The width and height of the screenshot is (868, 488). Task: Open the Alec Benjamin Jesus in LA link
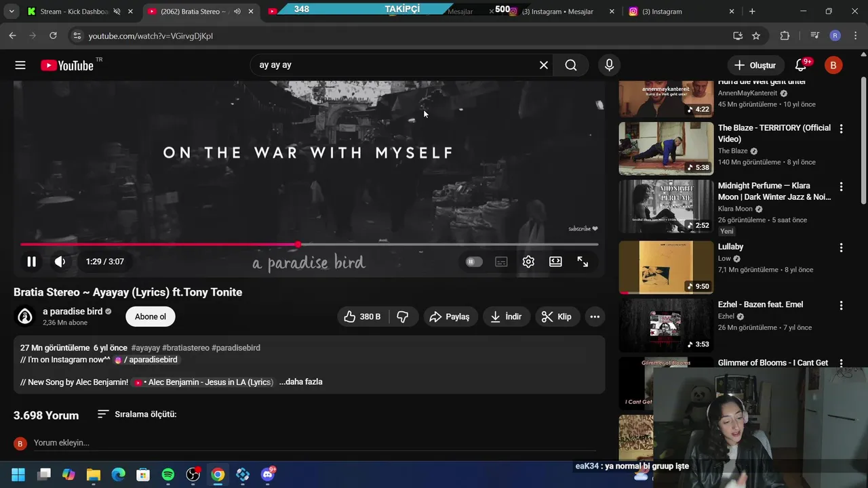tap(203, 382)
